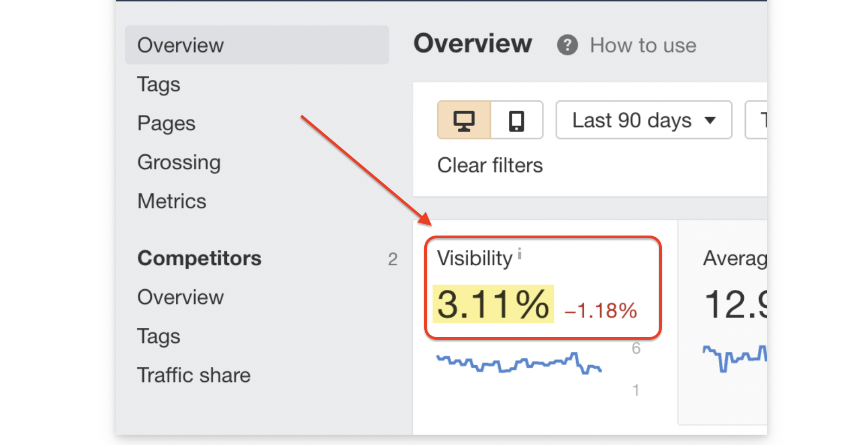The height and width of the screenshot is (445, 868).
Task: Open Overview under Competitors
Action: click(x=181, y=297)
